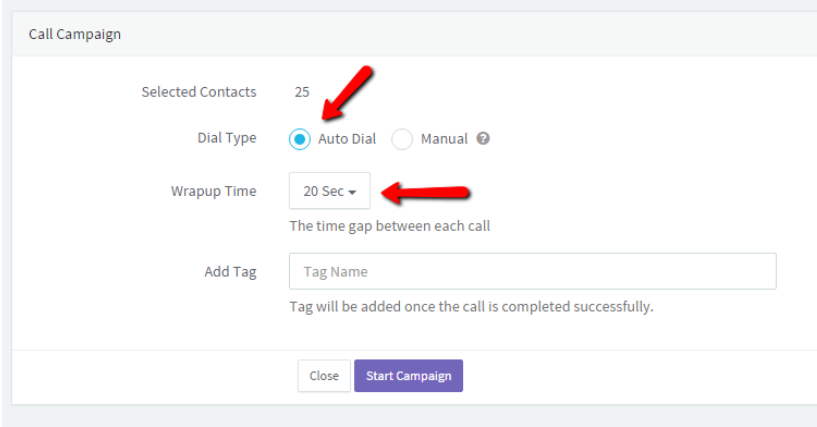Click the help question mark icon beside Manual
The height and width of the screenshot is (427, 817).
point(483,139)
